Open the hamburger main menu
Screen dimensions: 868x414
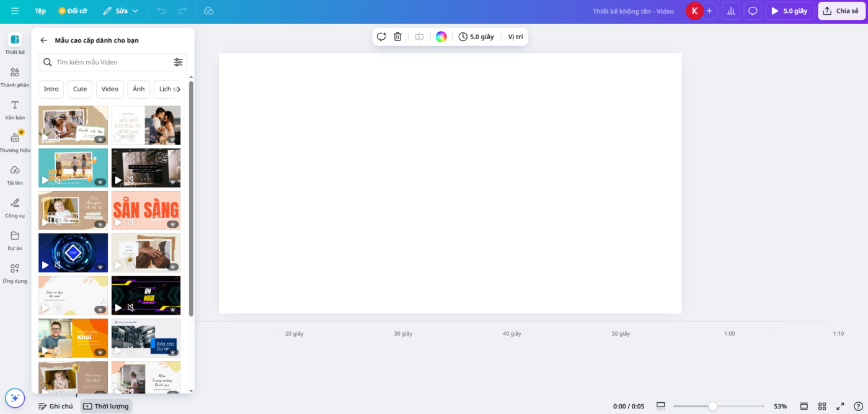[x=15, y=11]
